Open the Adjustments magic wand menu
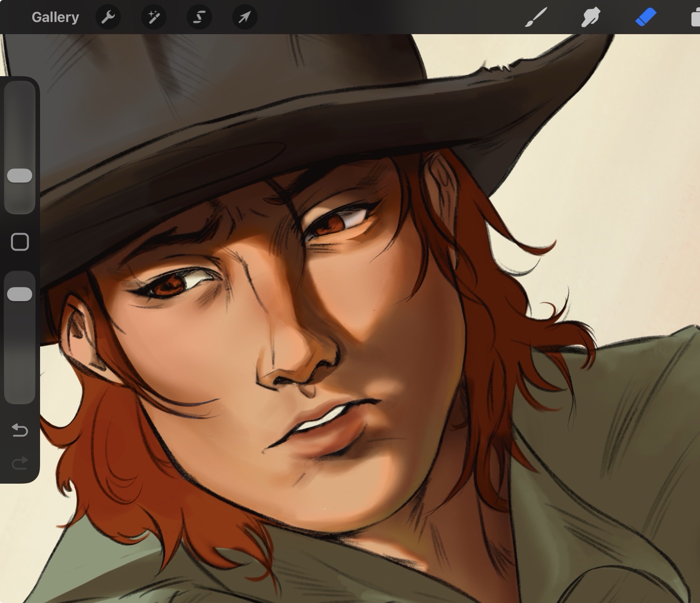The height and width of the screenshot is (603, 700). click(154, 17)
